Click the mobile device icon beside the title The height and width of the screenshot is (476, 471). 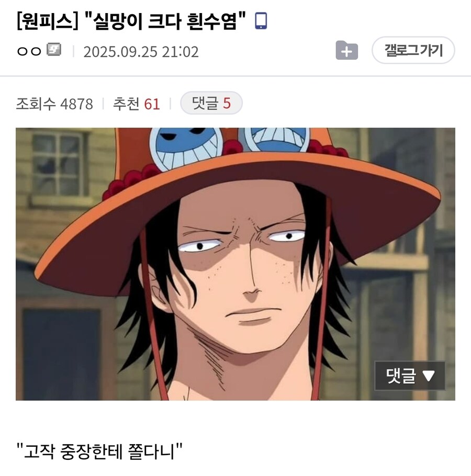tap(261, 20)
